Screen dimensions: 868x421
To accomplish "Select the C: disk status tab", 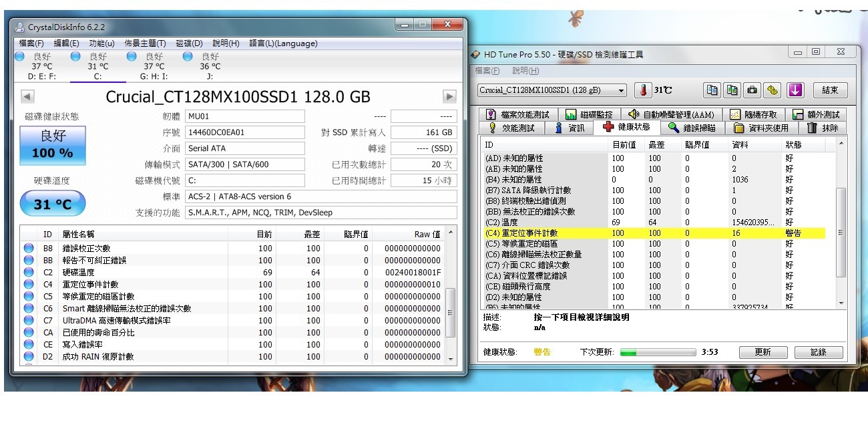I will pyautogui.click(x=97, y=66).
